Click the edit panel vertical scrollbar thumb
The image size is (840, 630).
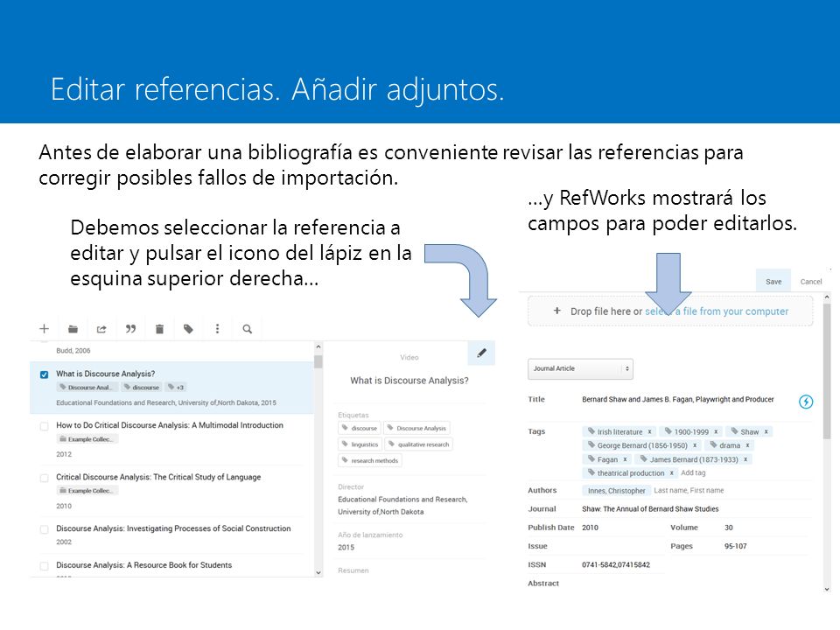point(827,373)
